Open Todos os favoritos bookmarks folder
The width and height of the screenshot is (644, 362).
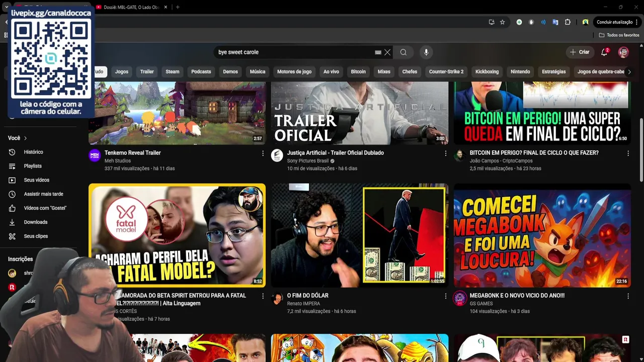tap(619, 35)
